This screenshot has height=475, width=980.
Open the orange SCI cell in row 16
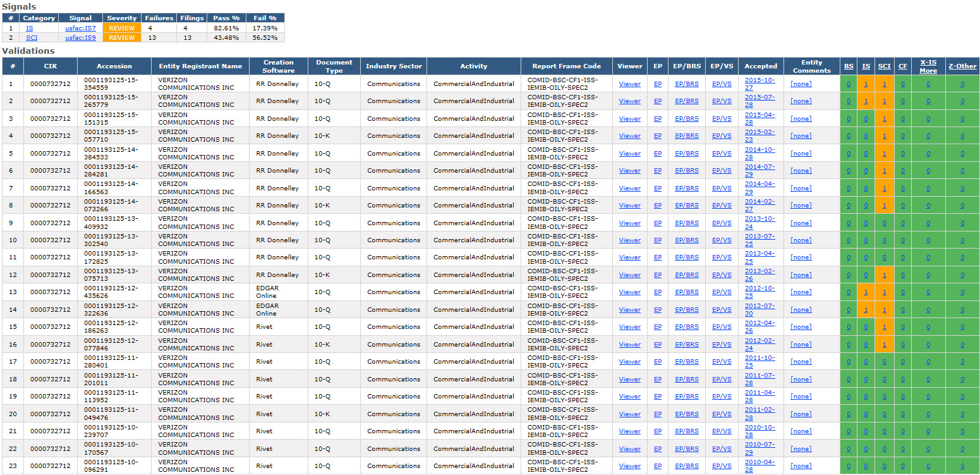point(884,345)
